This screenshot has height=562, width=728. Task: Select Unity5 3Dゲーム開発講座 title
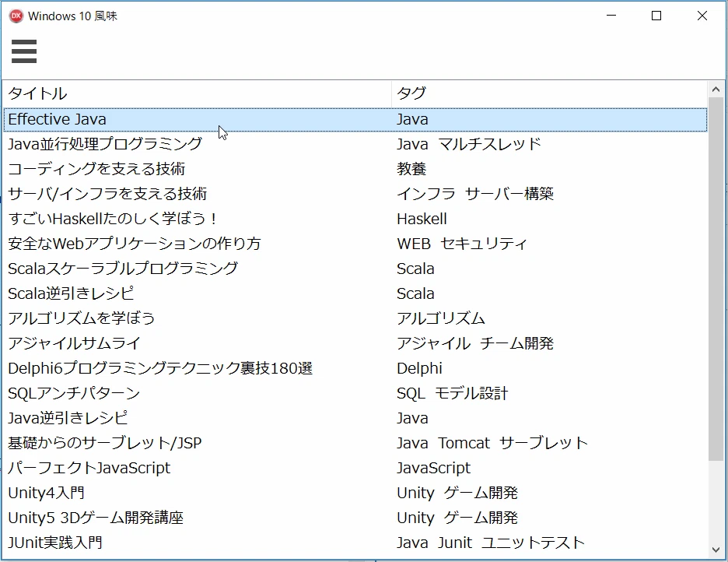pos(96,518)
